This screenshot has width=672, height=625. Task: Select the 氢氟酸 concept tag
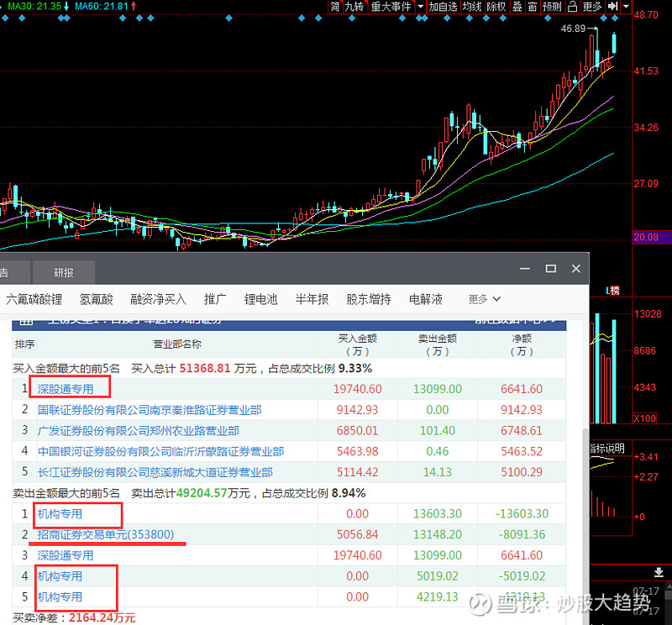pyautogui.click(x=96, y=299)
